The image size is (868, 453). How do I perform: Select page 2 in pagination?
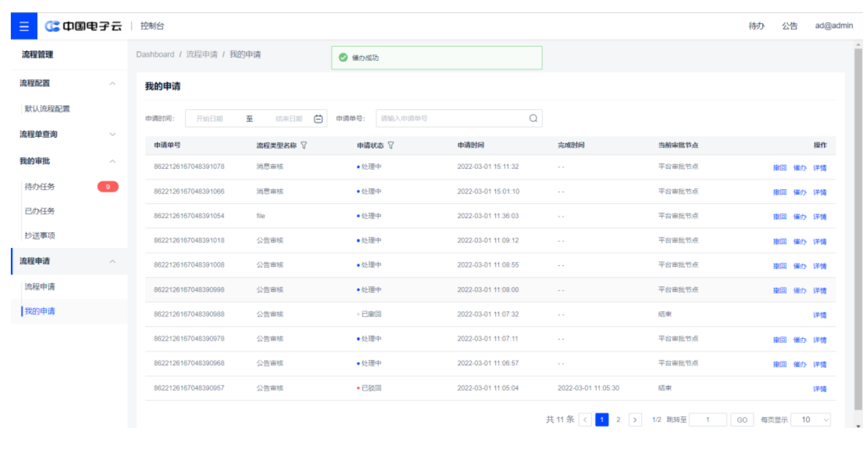point(618,420)
